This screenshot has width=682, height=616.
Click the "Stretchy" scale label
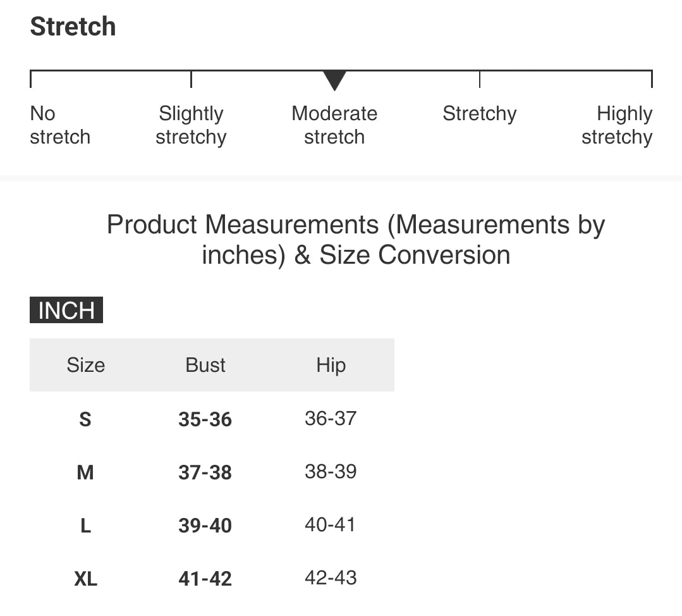pyautogui.click(x=479, y=114)
